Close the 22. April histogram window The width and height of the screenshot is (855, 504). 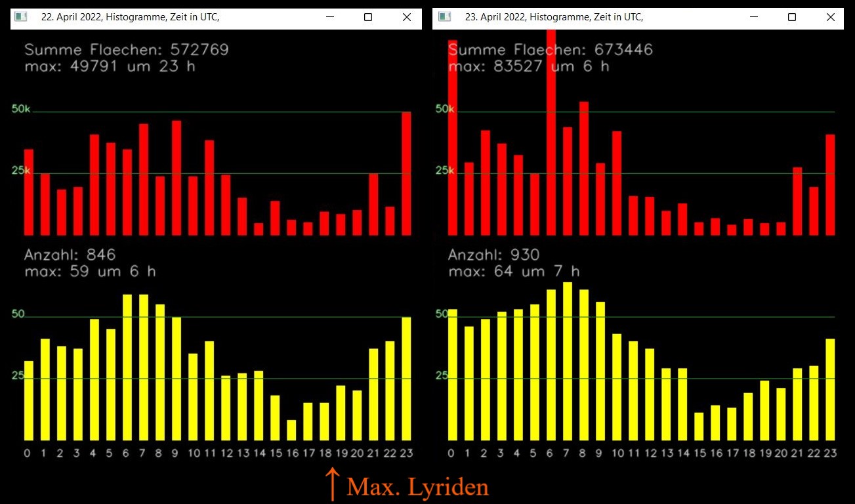pyautogui.click(x=406, y=17)
